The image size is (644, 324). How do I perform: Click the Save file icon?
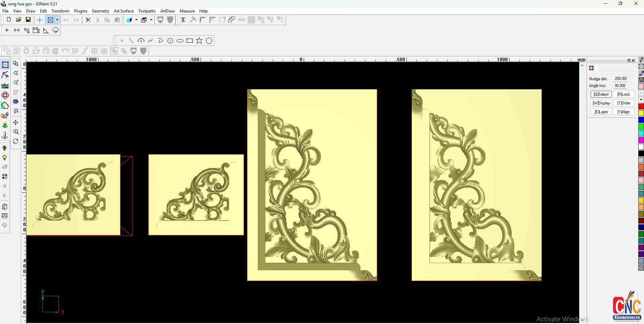pos(28,20)
